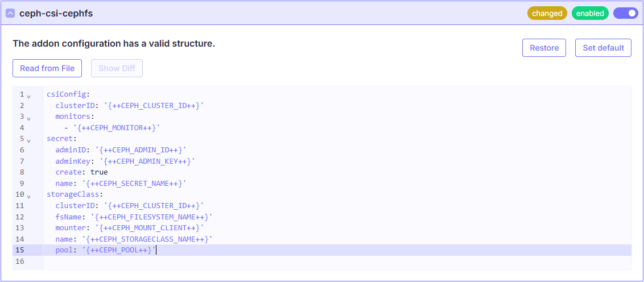644x282 pixels.
Task: Fold the monitors block at line 3
Action: pos(28,118)
